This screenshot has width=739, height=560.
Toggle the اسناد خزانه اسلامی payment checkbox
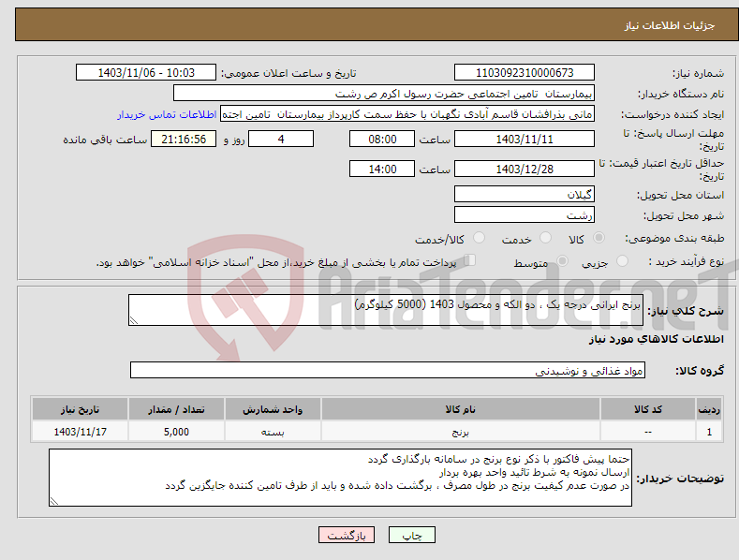coord(470,260)
